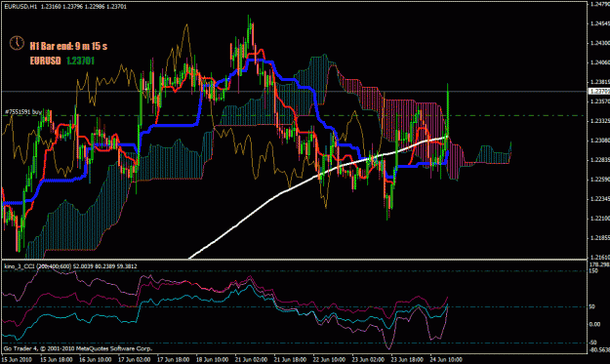This screenshot has height=364, width=610.
Task: Click the 178.298 maximum label on CCI scale
Action: tap(599, 264)
